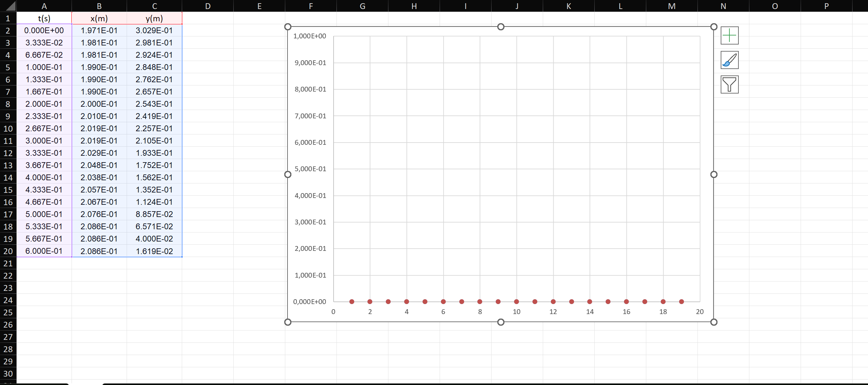Select column P header

tap(826, 6)
